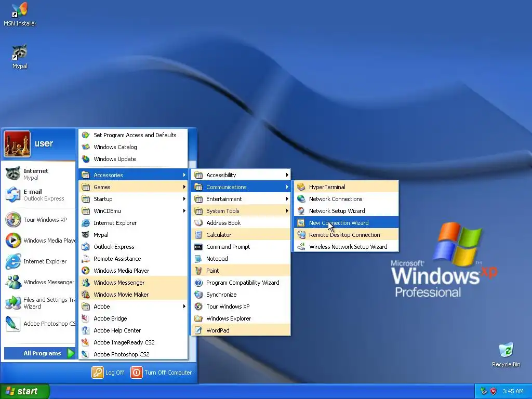This screenshot has width=532, height=399.
Task: Expand the WinCDEmu submenu
Action: (x=133, y=211)
